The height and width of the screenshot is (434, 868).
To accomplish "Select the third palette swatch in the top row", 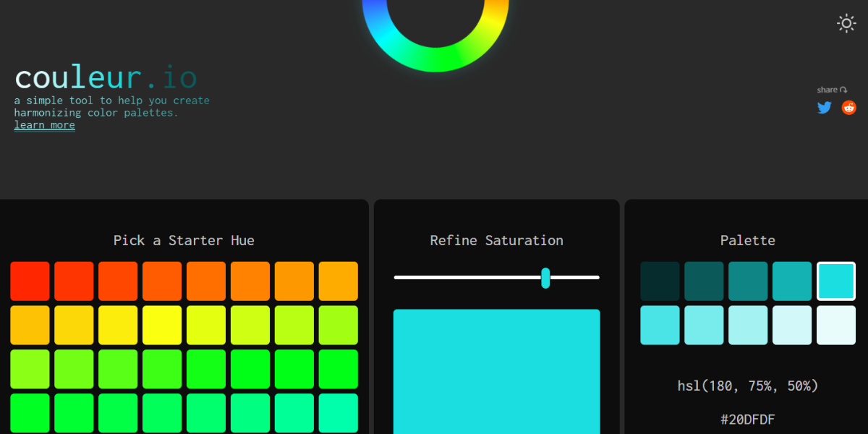I will [748, 281].
